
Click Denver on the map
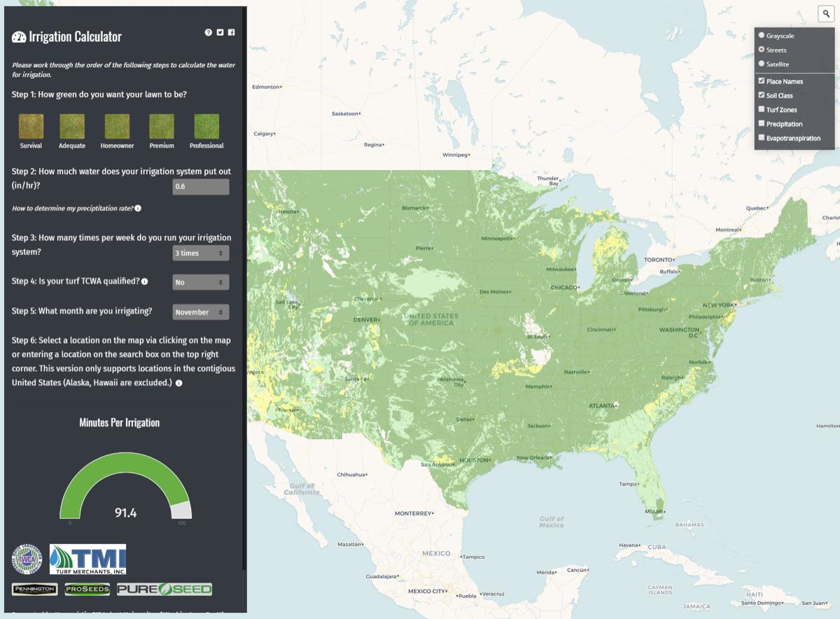tap(365, 320)
